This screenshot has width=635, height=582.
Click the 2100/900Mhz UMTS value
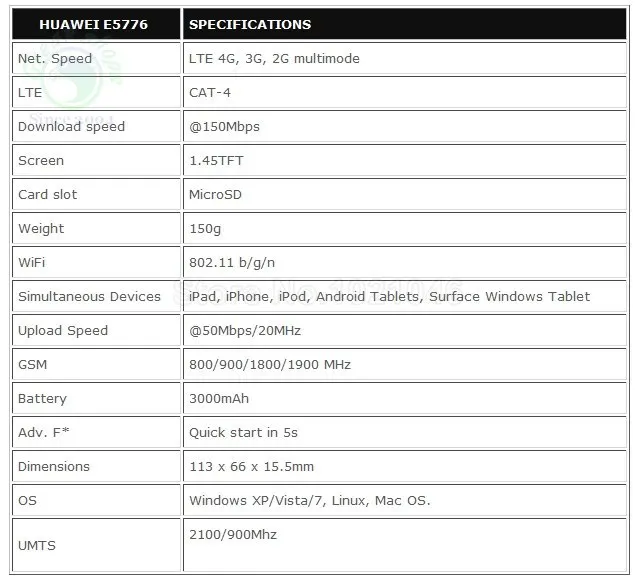[x=233, y=535]
